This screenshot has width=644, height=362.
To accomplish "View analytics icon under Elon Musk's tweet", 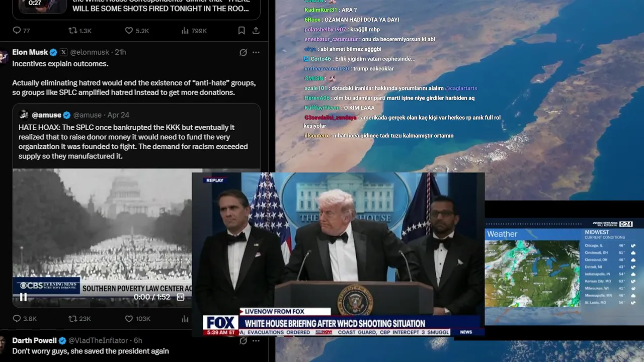I will tap(185, 319).
